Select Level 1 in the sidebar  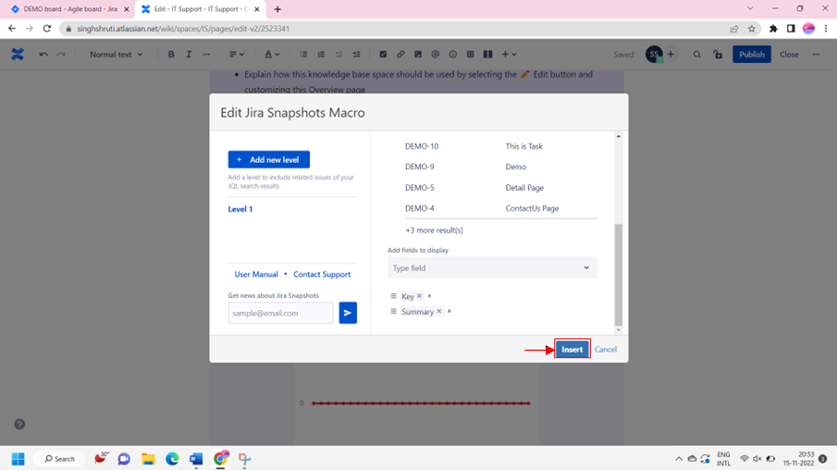pyautogui.click(x=240, y=209)
